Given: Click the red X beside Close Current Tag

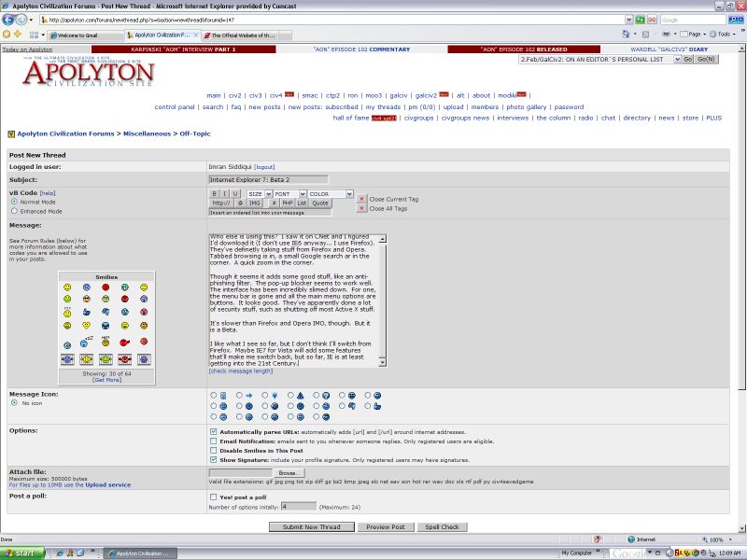Looking at the screenshot, I should pos(362,199).
